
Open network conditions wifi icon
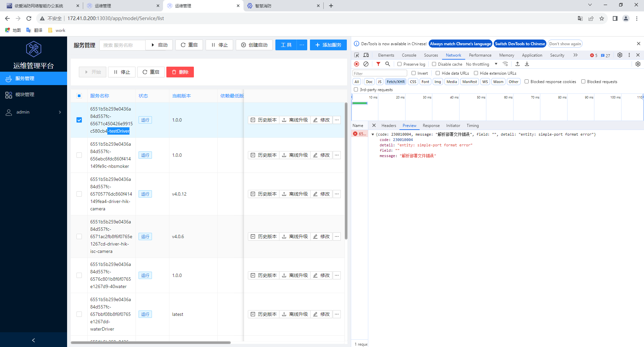click(505, 64)
